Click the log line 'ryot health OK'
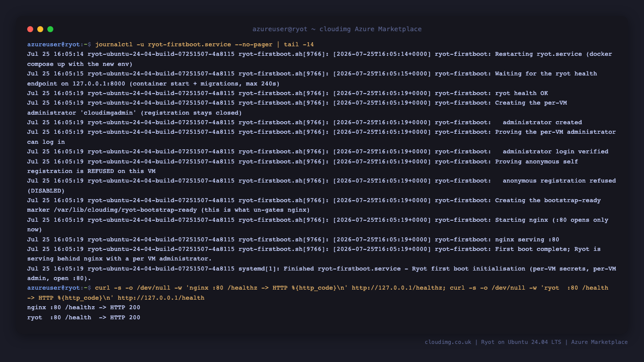The image size is (644, 362). point(522,93)
